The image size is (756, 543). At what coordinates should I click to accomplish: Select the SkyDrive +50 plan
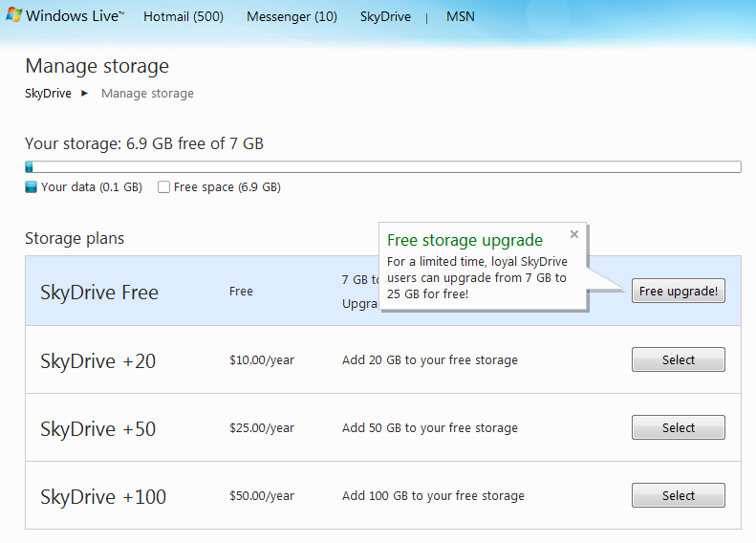678,427
